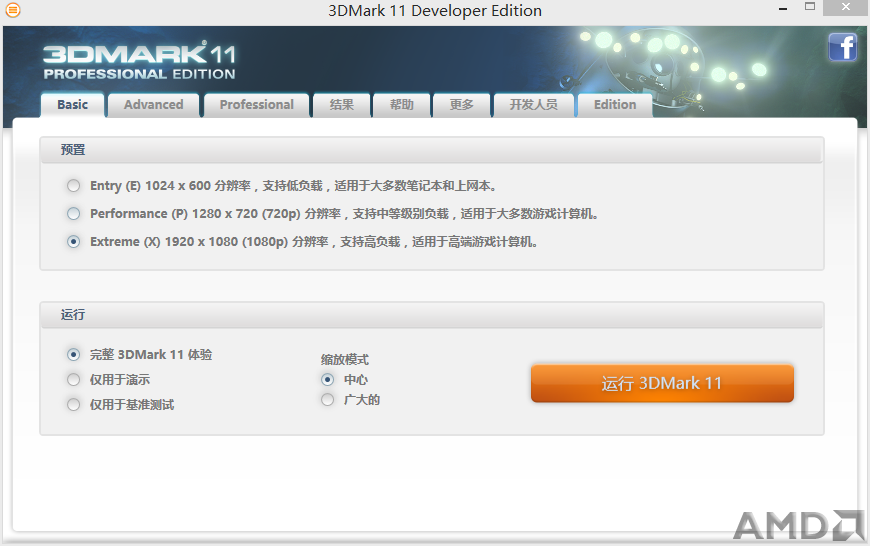
Task: Switch to the Advanced tab
Action: click(154, 105)
